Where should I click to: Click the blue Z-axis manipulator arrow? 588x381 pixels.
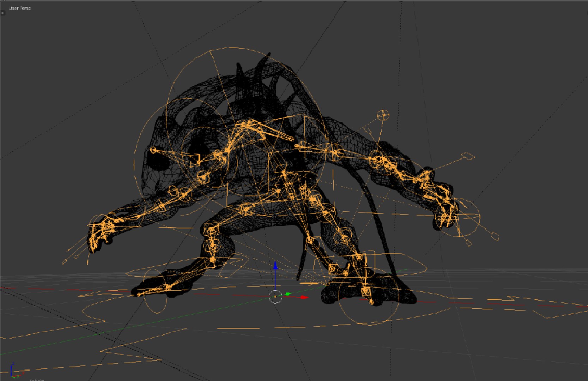click(275, 265)
